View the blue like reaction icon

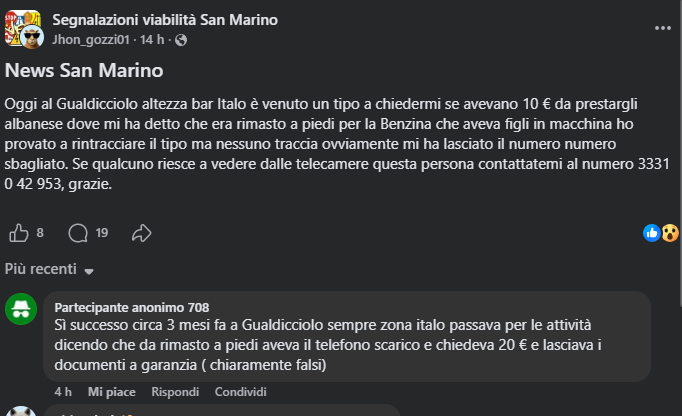point(652,233)
